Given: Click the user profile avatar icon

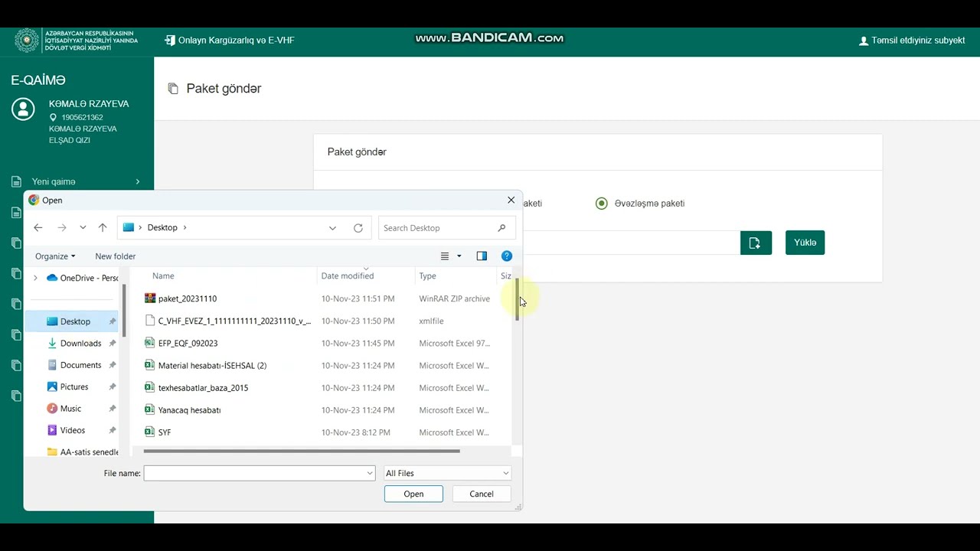Looking at the screenshot, I should point(23,109).
